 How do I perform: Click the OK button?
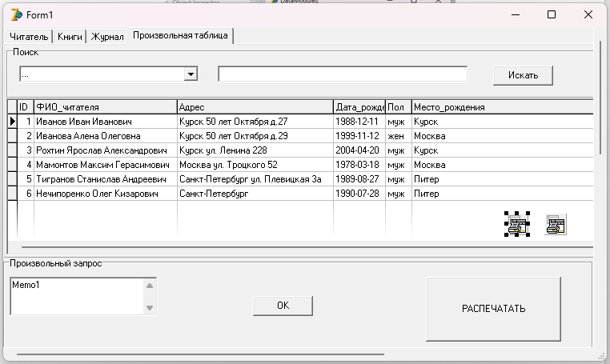[x=283, y=306]
